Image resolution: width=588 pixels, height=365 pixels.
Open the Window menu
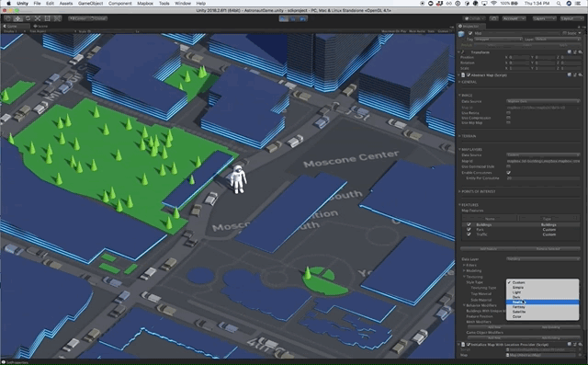point(183,4)
